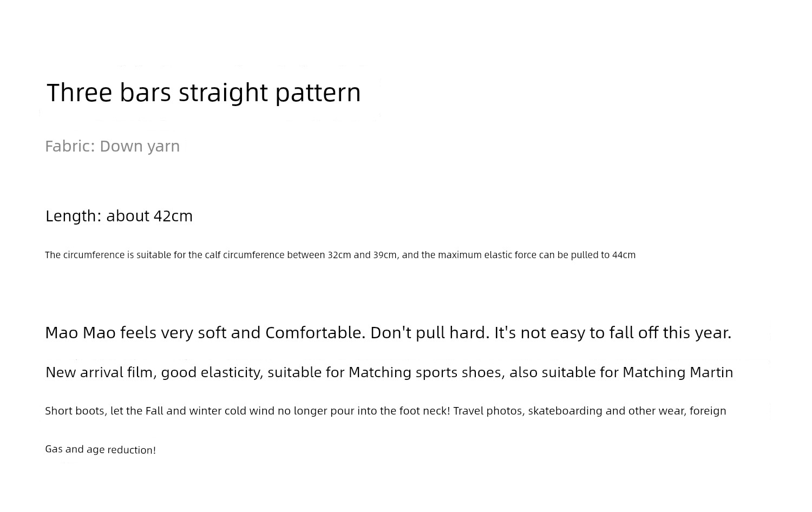Click the calf circumference description line
The width and height of the screenshot is (812, 512).
tap(340, 255)
